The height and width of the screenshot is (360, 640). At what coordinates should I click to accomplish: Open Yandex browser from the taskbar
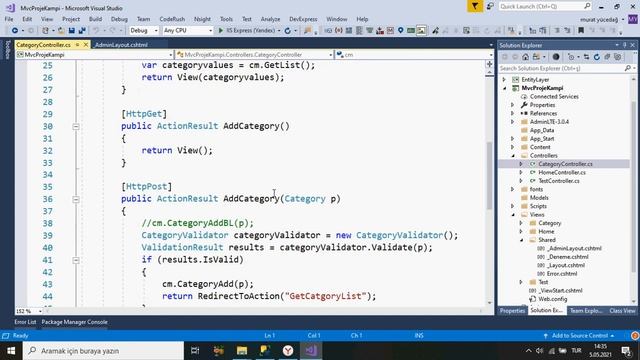(x=288, y=351)
